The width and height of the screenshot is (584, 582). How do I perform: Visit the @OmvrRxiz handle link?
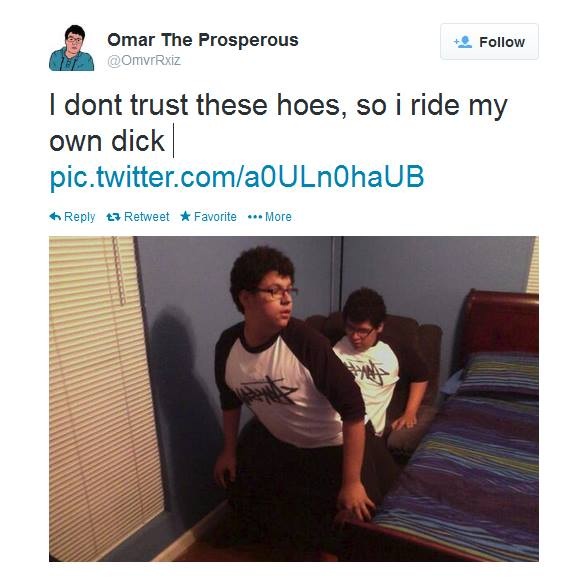[x=144, y=60]
